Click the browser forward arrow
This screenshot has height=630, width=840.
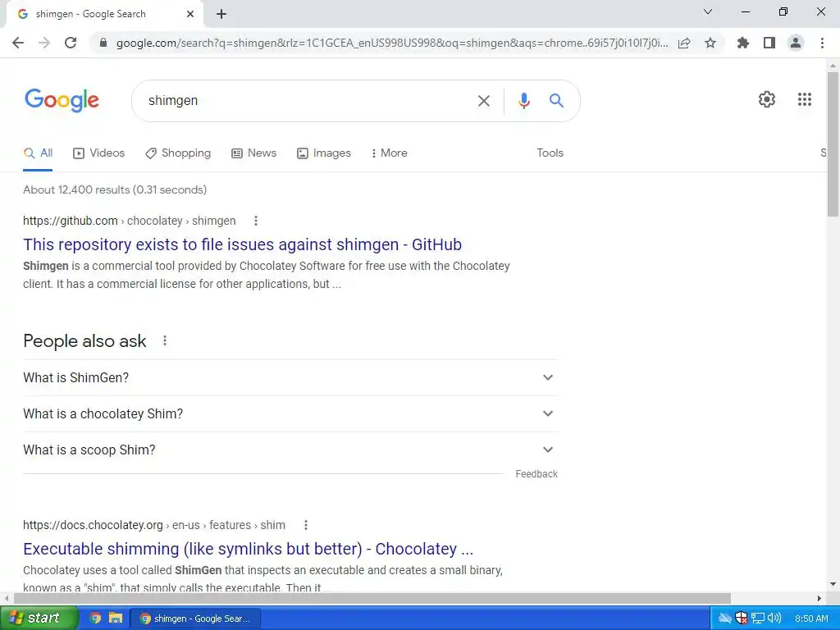tap(44, 43)
